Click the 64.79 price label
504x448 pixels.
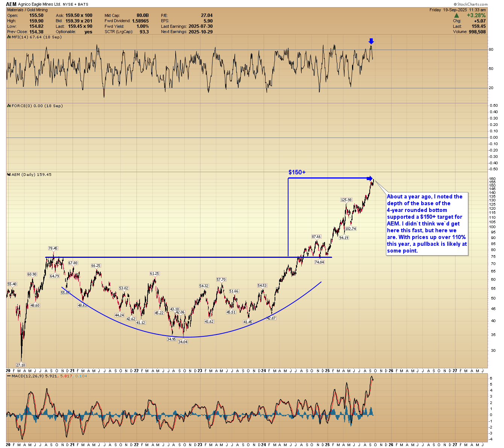pos(55,276)
